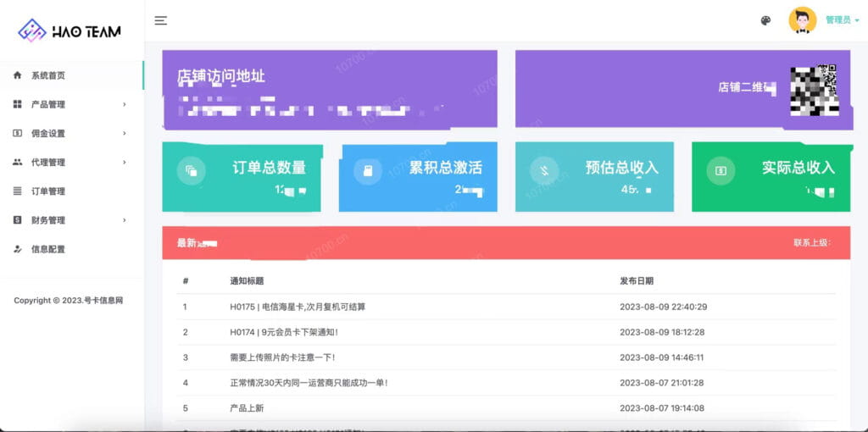The height and width of the screenshot is (432, 868).
Task: Click the shop QR code image
Action: click(814, 90)
